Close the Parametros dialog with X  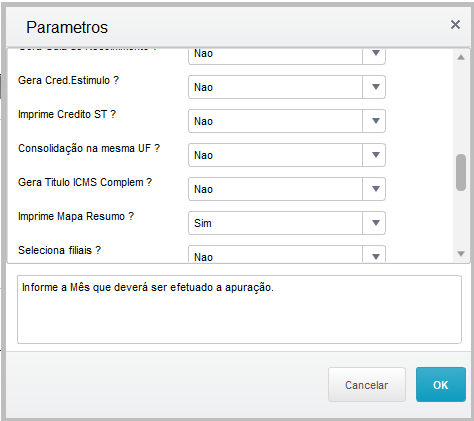tap(455, 25)
